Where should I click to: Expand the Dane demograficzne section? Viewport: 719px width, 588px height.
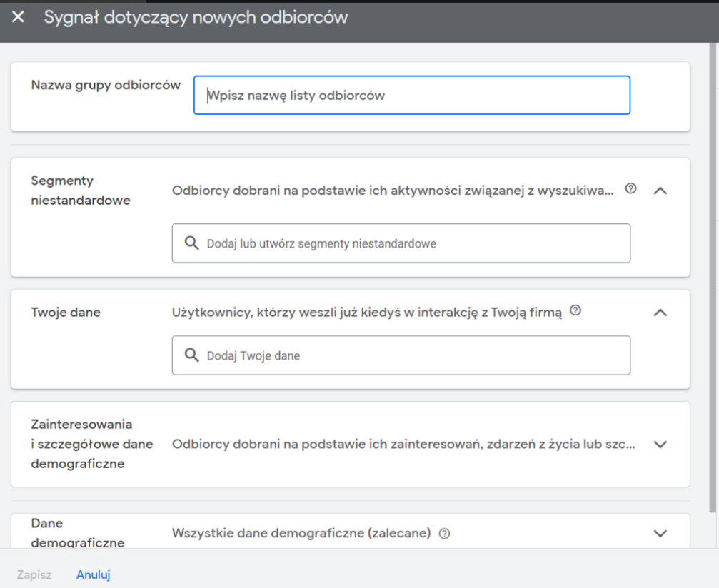[660, 534]
